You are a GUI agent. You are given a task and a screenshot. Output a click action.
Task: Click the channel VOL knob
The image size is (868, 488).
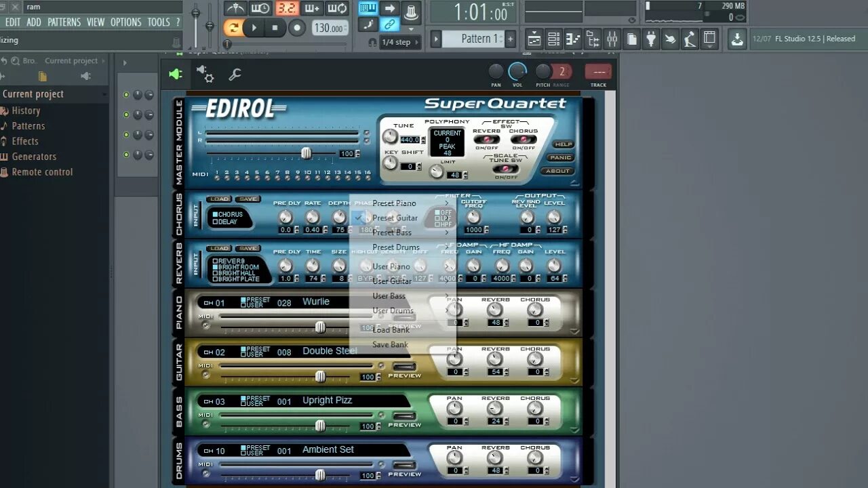tap(517, 70)
